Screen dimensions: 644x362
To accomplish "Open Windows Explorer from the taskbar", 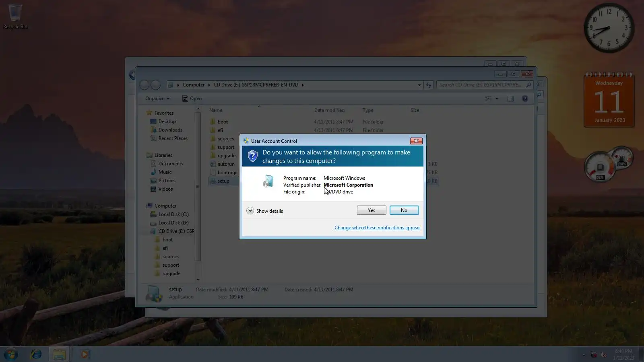I will point(59,354).
